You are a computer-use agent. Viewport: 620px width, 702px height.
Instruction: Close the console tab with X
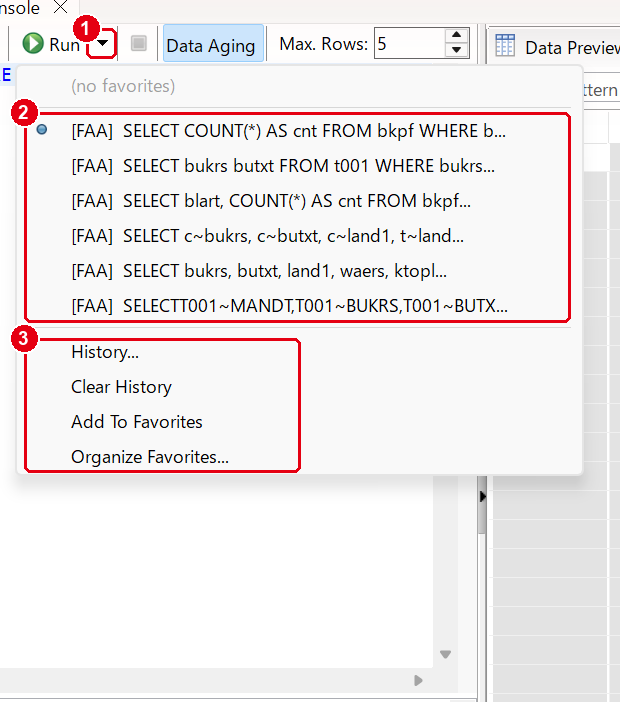pos(60,7)
